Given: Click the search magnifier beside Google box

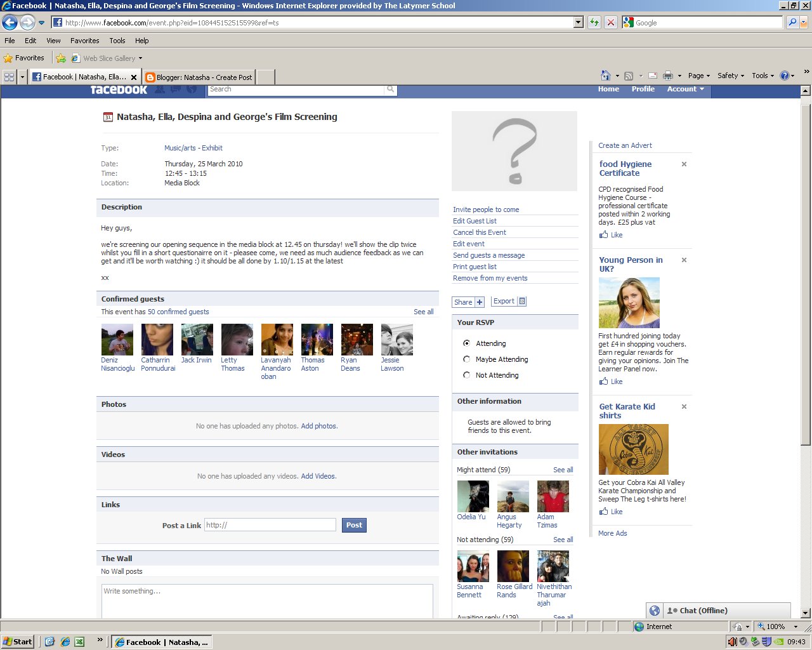Looking at the screenshot, I should click(792, 22).
